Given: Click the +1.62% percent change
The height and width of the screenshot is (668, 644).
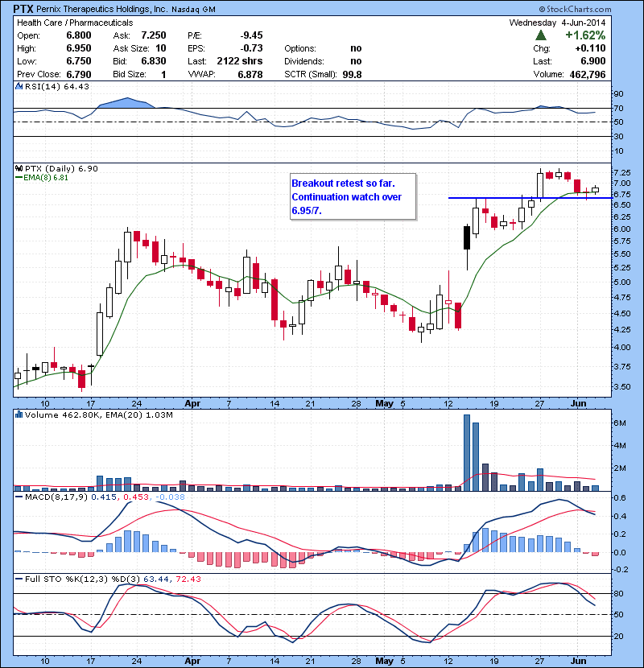Looking at the screenshot, I should point(585,35).
